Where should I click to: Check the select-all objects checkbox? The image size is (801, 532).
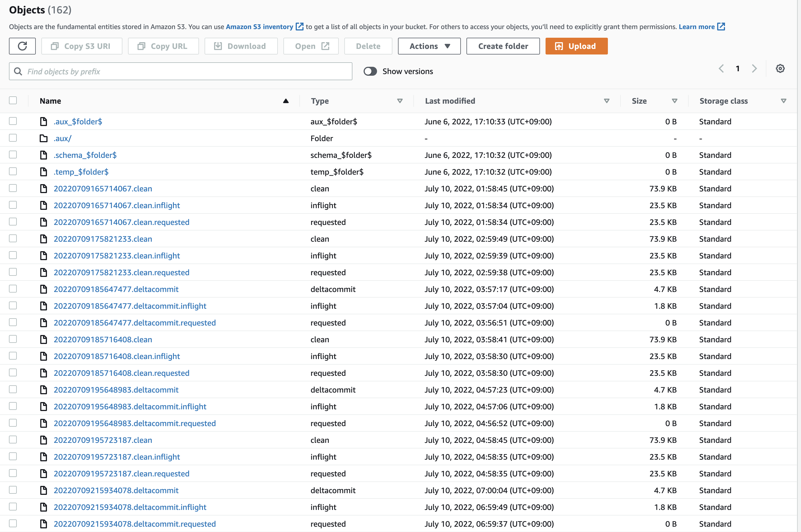(x=13, y=100)
